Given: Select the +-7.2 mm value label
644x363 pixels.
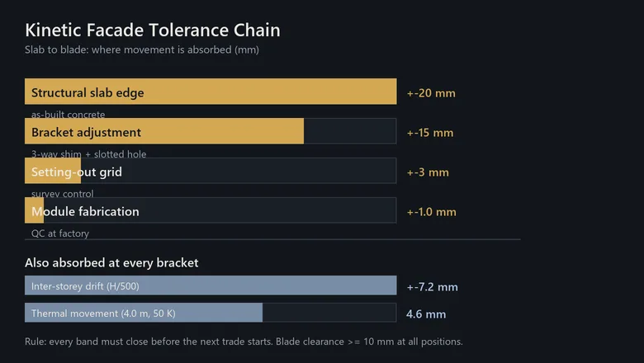Looking at the screenshot, I should tap(432, 287).
